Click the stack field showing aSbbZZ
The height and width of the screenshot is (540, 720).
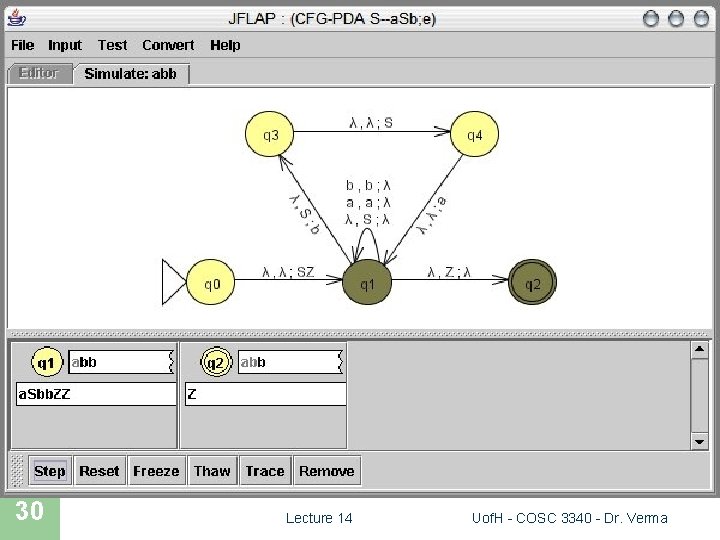[96, 394]
